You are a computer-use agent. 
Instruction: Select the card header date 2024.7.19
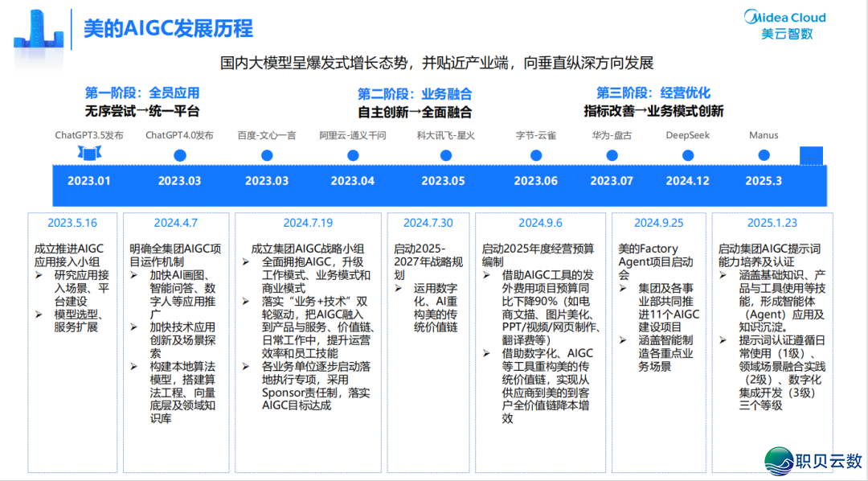point(309,224)
